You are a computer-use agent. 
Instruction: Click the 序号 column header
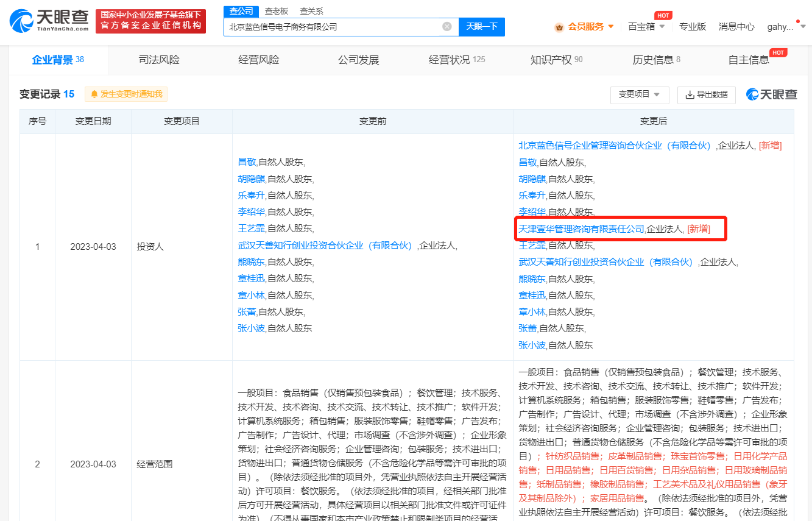(x=38, y=121)
